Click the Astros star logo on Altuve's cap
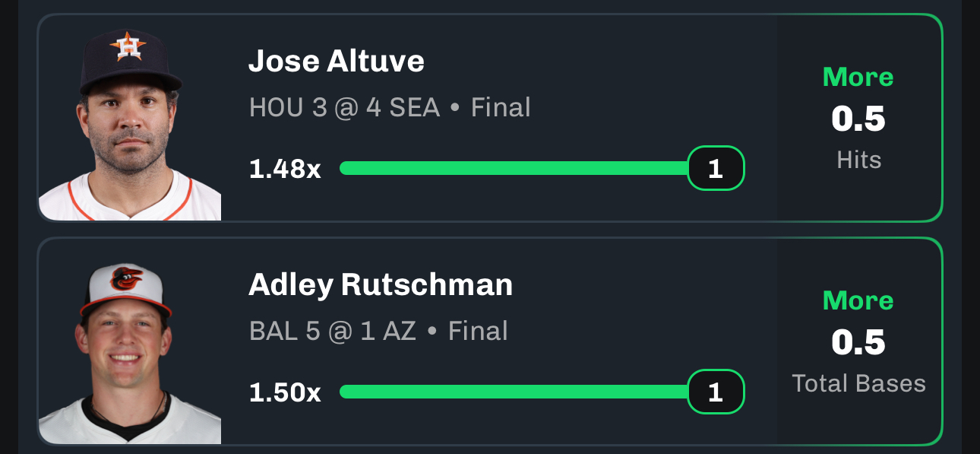Viewport: 980px width, 454px height. click(x=128, y=47)
